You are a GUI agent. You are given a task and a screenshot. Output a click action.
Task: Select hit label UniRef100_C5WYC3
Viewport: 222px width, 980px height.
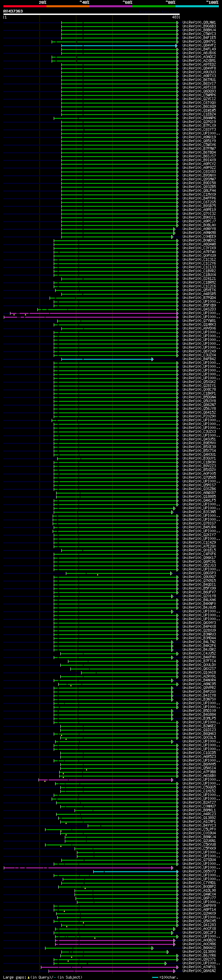(199, 34)
